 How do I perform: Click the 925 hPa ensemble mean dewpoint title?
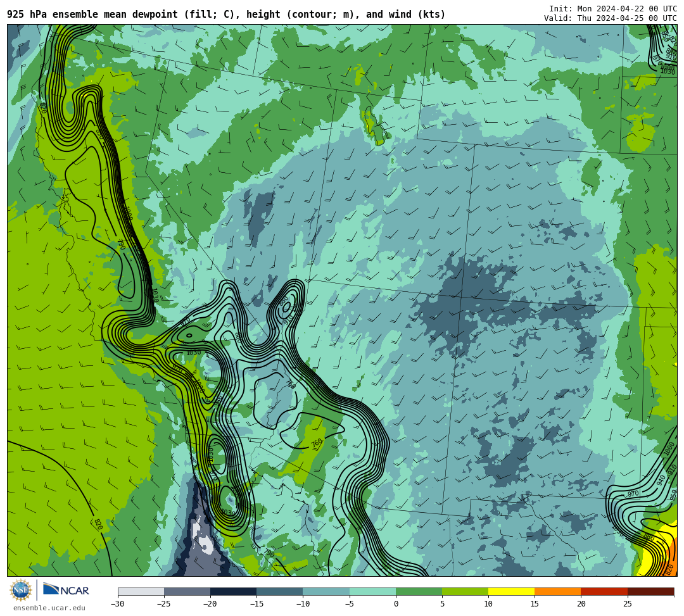tap(226, 15)
